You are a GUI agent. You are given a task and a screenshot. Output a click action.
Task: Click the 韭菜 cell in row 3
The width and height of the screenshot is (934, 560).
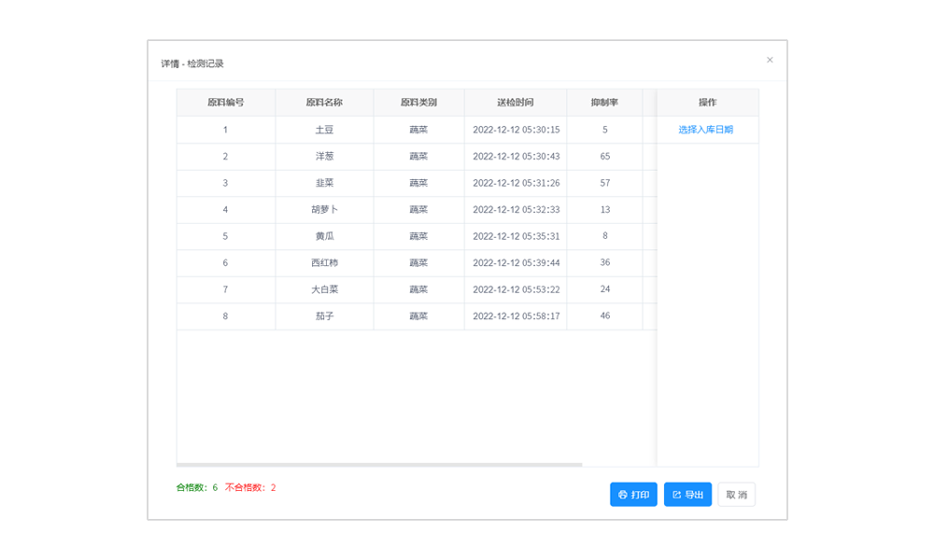[324, 183]
